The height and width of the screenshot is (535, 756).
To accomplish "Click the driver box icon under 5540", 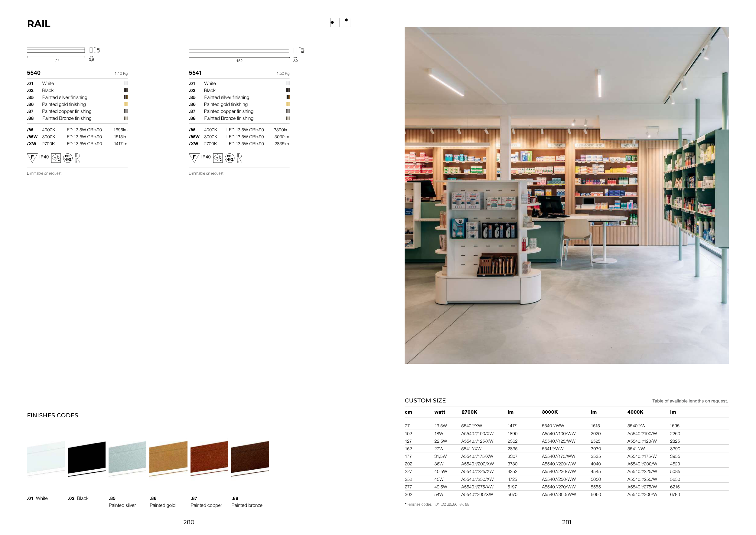I will pos(56,158).
